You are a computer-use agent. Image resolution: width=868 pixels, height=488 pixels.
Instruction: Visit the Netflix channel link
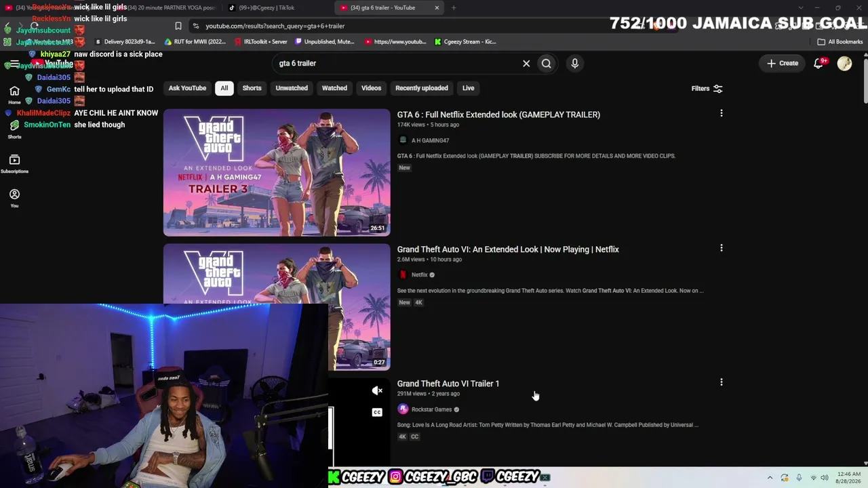tap(419, 274)
